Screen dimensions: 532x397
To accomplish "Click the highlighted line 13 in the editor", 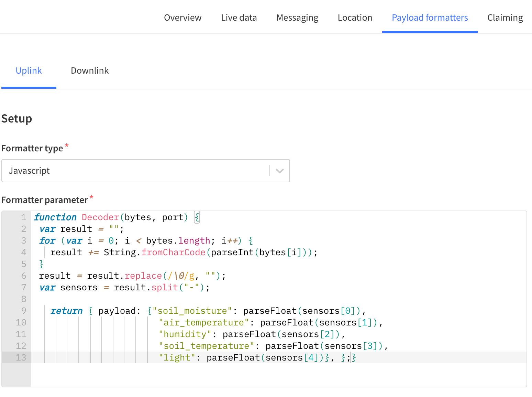I will click(241, 357).
